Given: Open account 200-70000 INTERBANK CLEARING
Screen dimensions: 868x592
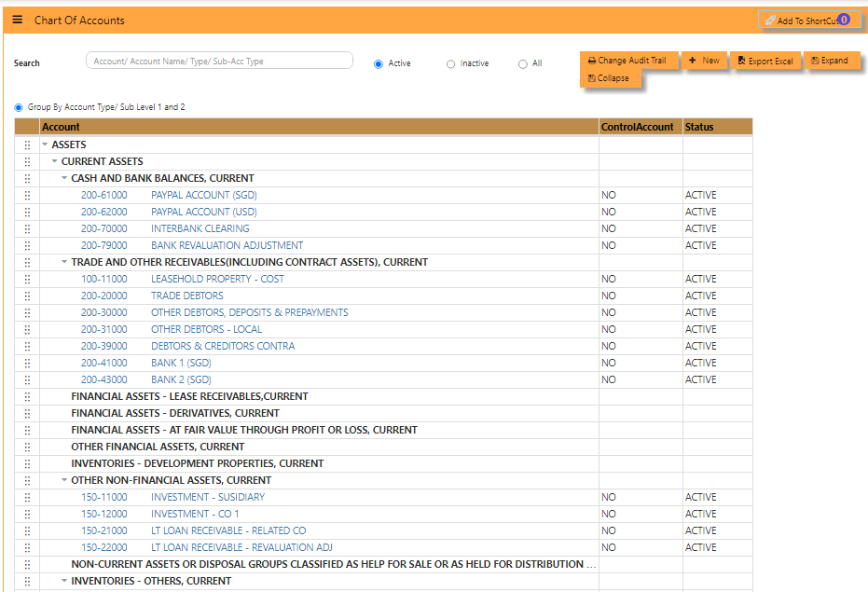Looking at the screenshot, I should (x=165, y=228).
